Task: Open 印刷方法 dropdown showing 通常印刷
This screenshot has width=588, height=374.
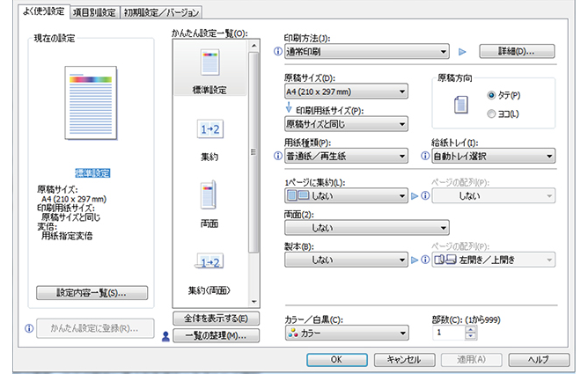Action: [367, 51]
